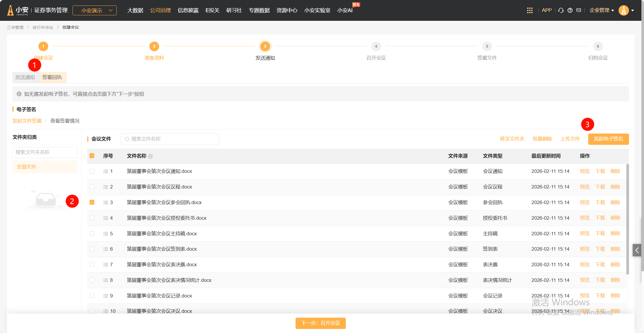Click the orange user avatar icon
Image resolution: width=644 pixels, height=333 pixels.
pos(623,10)
